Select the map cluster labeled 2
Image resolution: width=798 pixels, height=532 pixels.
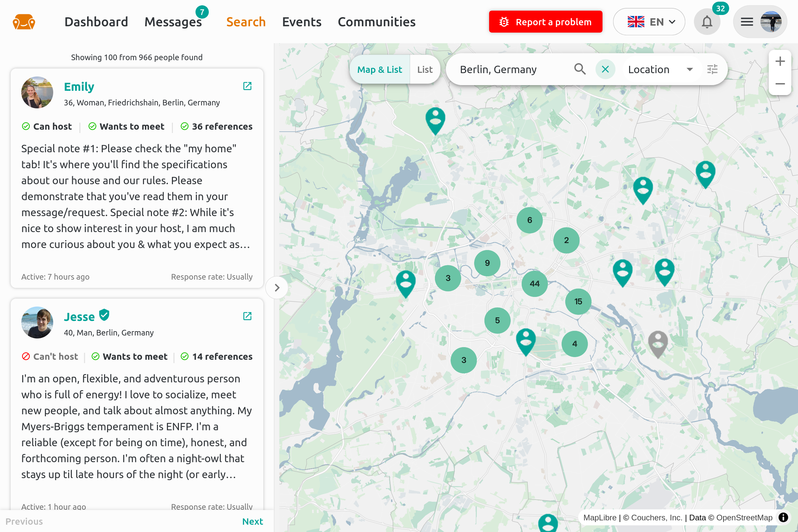point(566,240)
